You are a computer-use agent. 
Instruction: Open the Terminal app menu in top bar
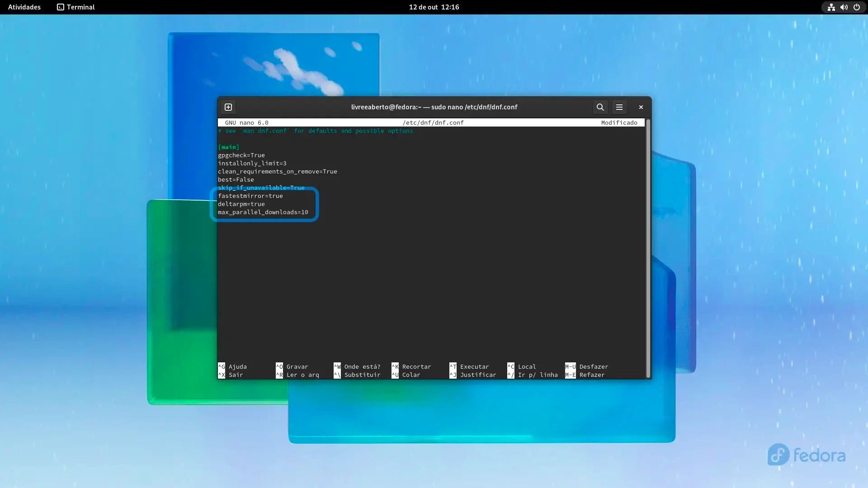pos(76,7)
